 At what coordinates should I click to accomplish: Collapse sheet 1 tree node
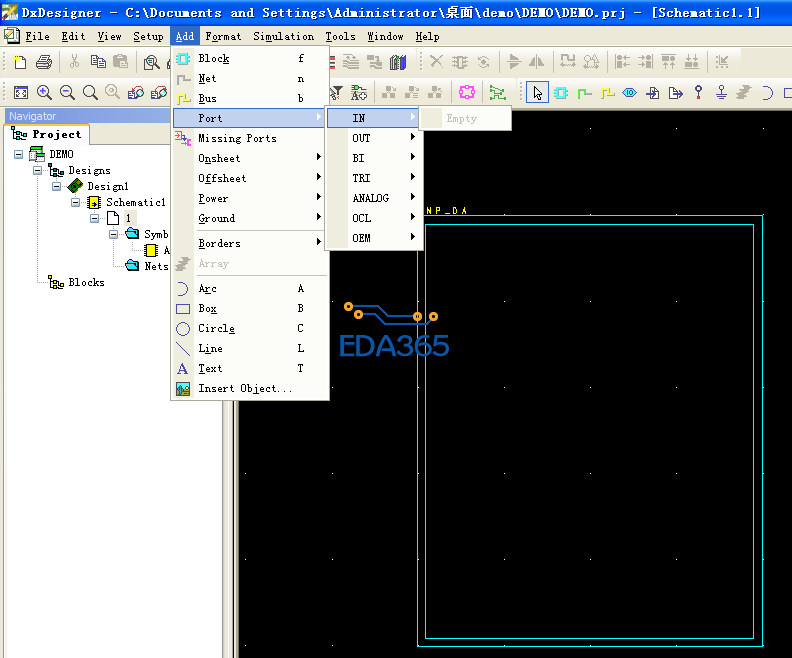94,218
